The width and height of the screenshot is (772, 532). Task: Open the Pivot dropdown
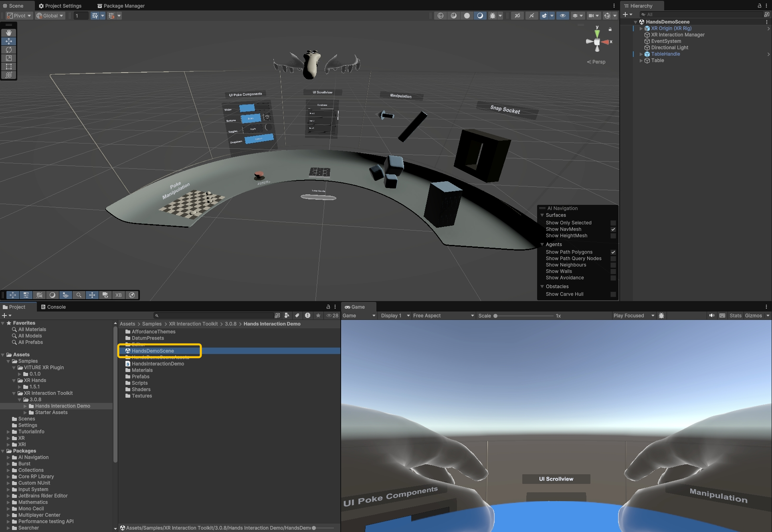click(x=19, y=16)
